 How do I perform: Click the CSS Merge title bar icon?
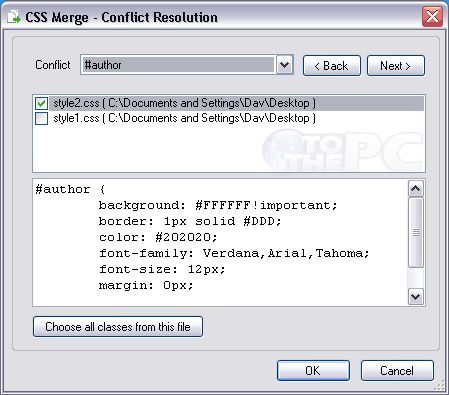(14, 17)
